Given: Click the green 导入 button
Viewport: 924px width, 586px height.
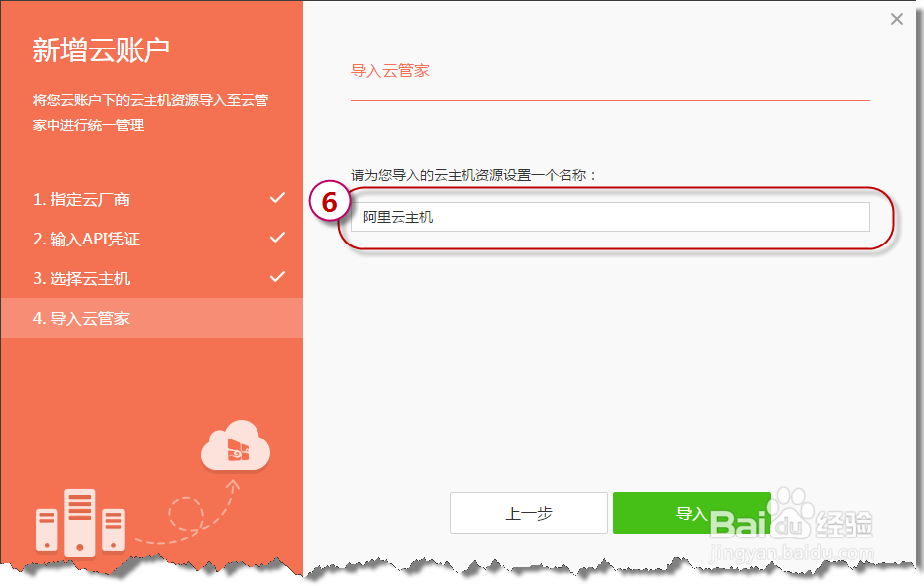Looking at the screenshot, I should tap(692, 513).
